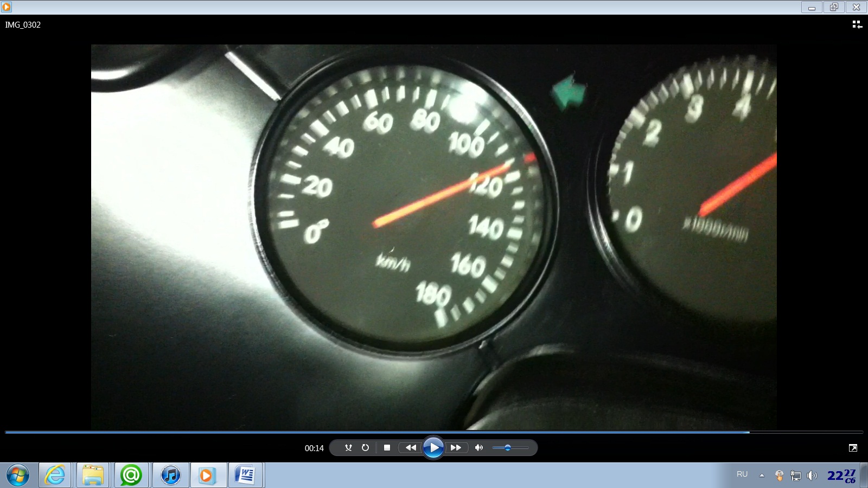Viewport: 868px width, 488px height.
Task: Click the system clock in the tray
Action: point(841,476)
